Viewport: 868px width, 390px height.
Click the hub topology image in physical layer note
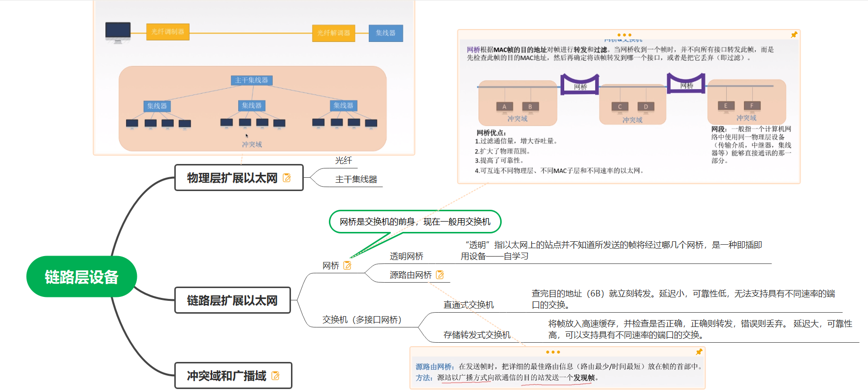(253, 108)
